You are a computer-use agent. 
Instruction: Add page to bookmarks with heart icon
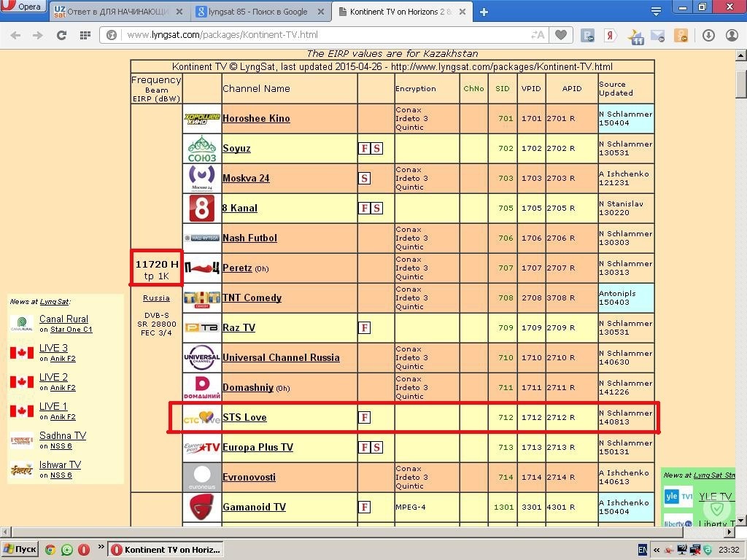(x=561, y=35)
